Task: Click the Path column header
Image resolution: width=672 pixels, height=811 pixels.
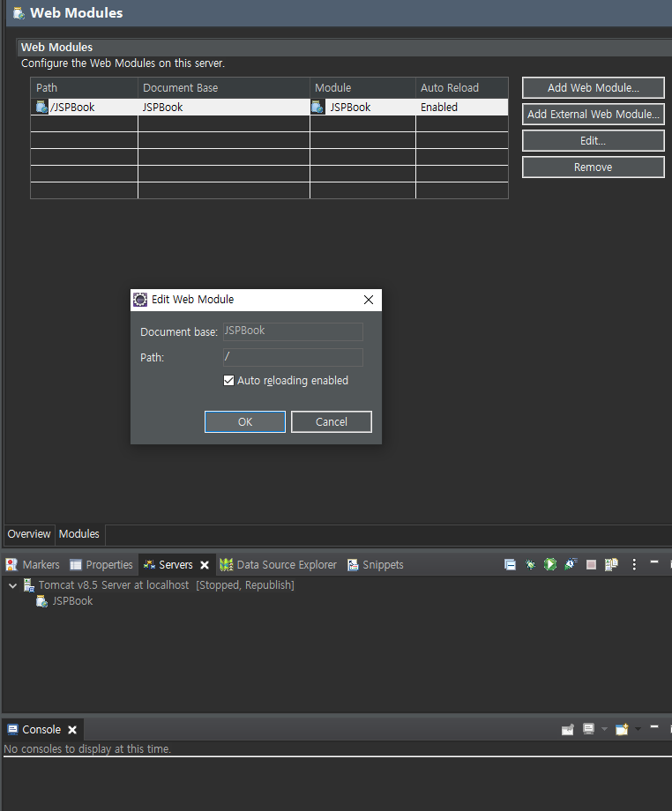Action: (85, 88)
